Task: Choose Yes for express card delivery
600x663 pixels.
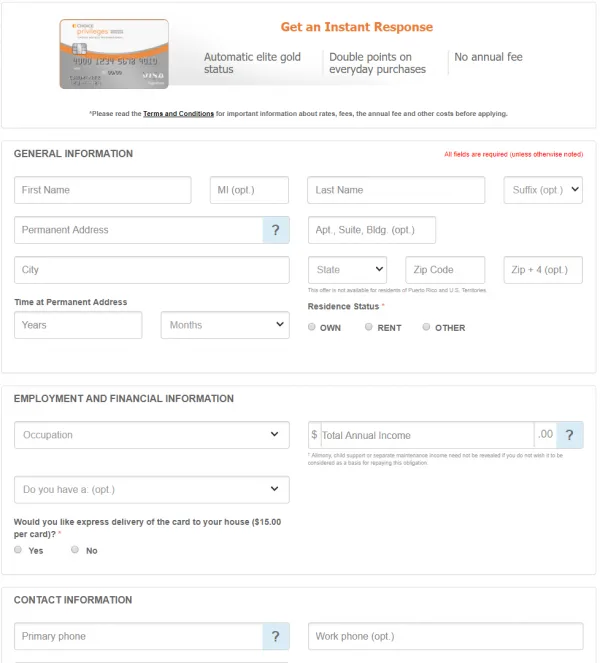Action: pyautogui.click(x=18, y=550)
